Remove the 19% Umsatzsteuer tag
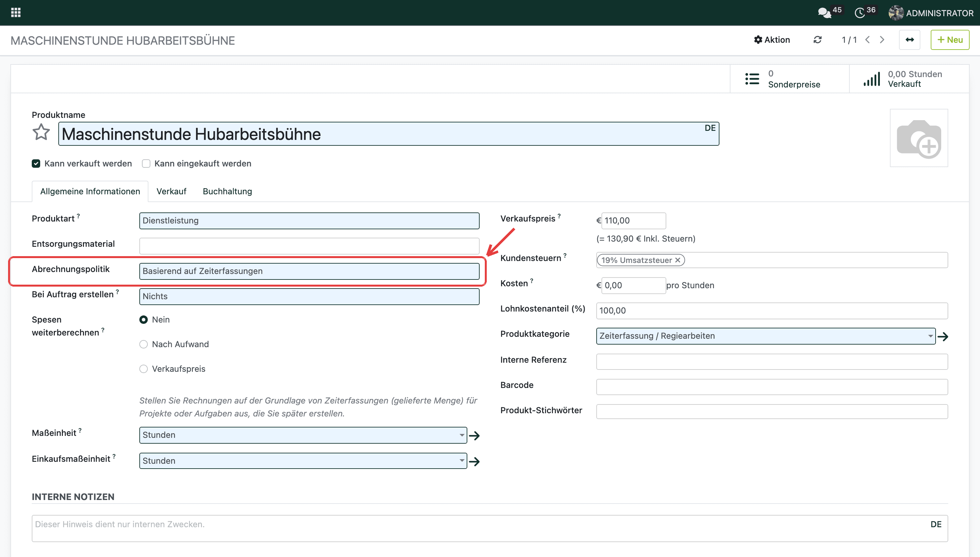Image resolution: width=980 pixels, height=557 pixels. pos(678,260)
